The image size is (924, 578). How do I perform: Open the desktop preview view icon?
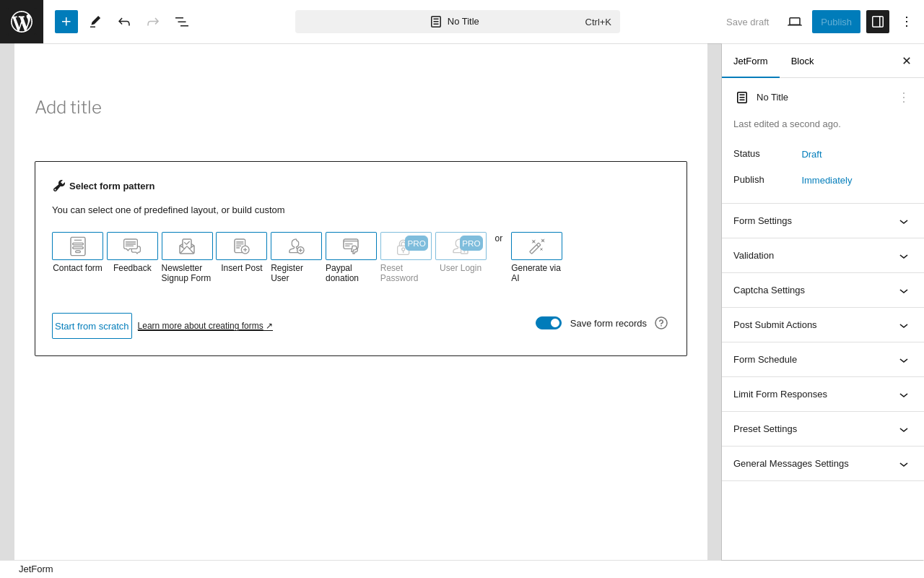click(x=795, y=22)
